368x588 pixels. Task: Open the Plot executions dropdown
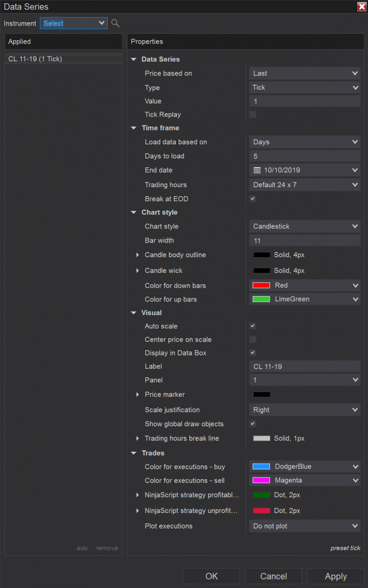pyautogui.click(x=304, y=526)
